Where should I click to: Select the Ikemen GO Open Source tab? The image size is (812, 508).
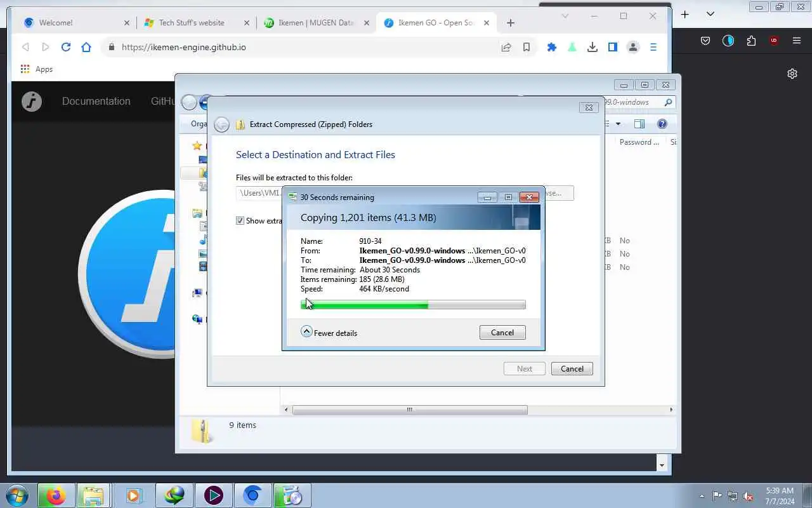pos(435,23)
